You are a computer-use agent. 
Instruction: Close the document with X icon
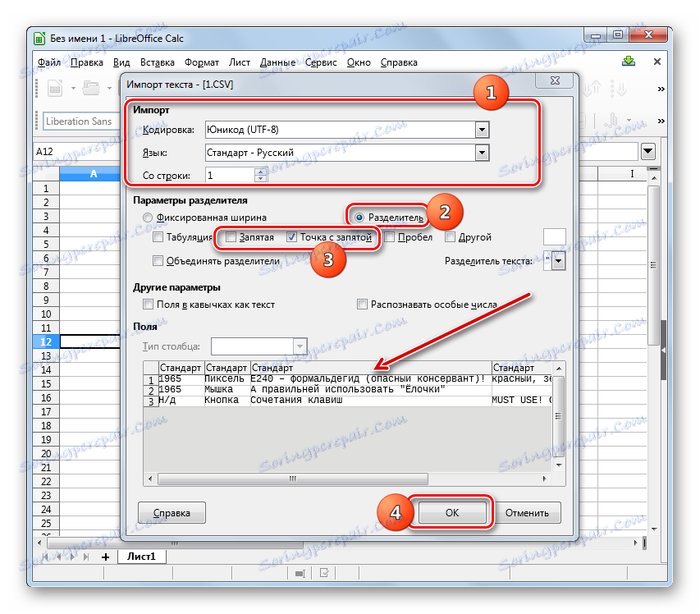657,62
